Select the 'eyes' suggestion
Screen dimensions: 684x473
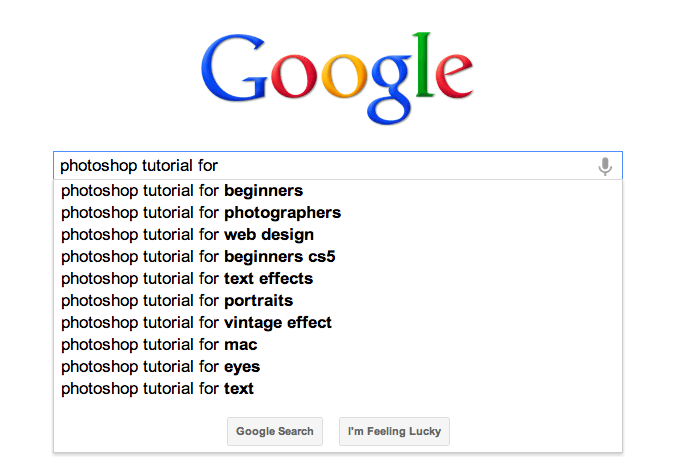click(x=162, y=366)
